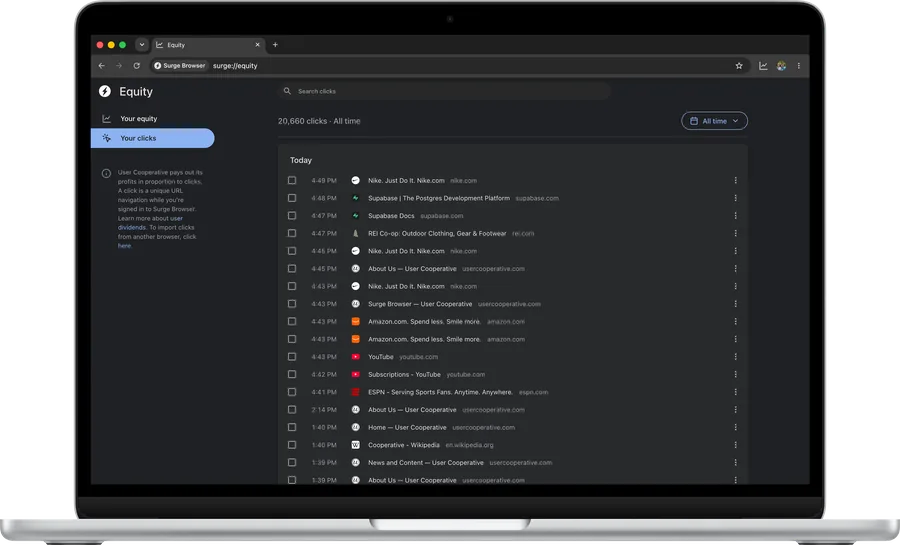Screen dimensions: 900x545
Task: Click the Search clicks input field
Action: (x=444, y=91)
